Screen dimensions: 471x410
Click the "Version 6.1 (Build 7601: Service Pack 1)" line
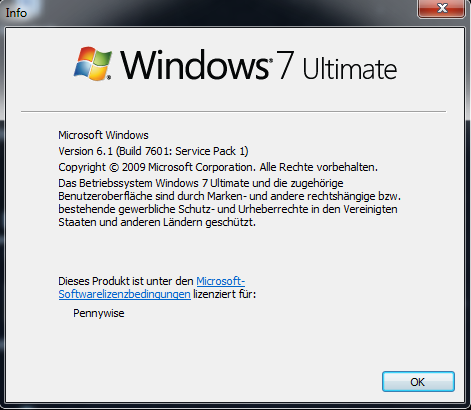click(153, 151)
